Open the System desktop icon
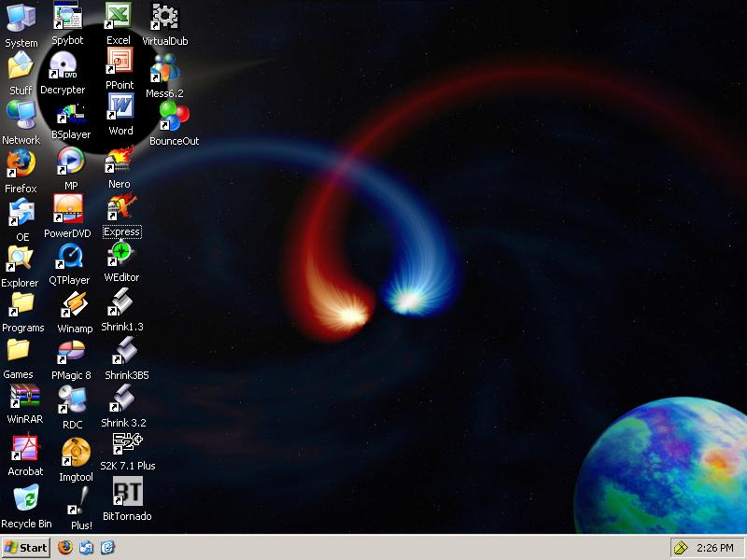The width and height of the screenshot is (747, 560). coord(21,18)
